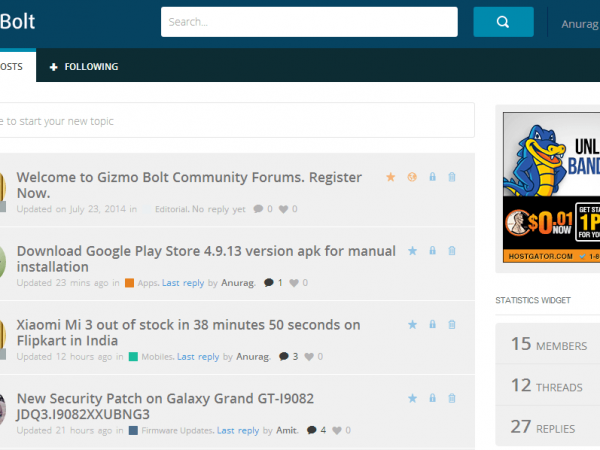Click the blue Firmware Updates category swatch
This screenshot has height=450, width=600.
(133, 430)
